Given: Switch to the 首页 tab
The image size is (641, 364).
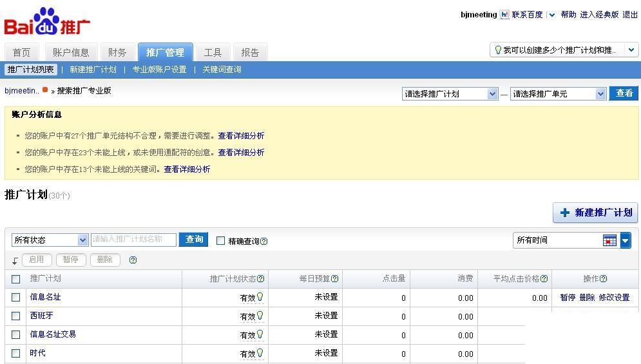Looking at the screenshot, I should [21, 52].
